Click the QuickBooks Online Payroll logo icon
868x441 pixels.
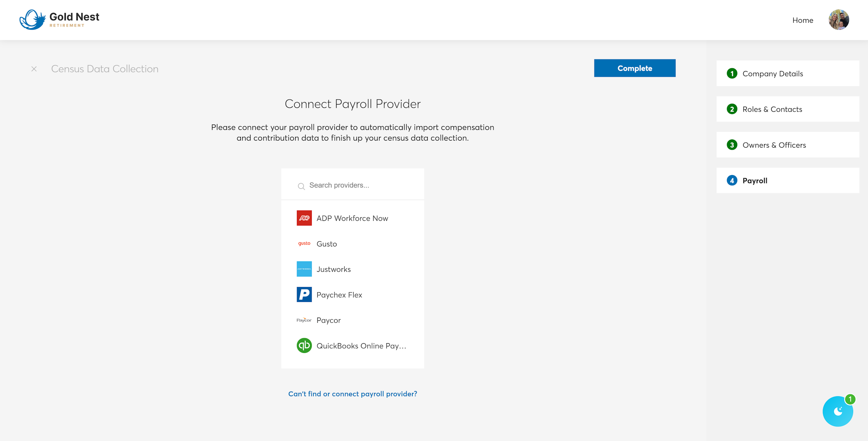304,345
